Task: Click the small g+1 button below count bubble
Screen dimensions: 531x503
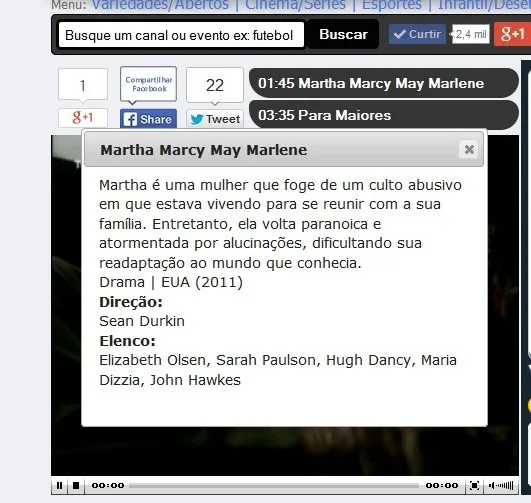Action: [x=83, y=118]
